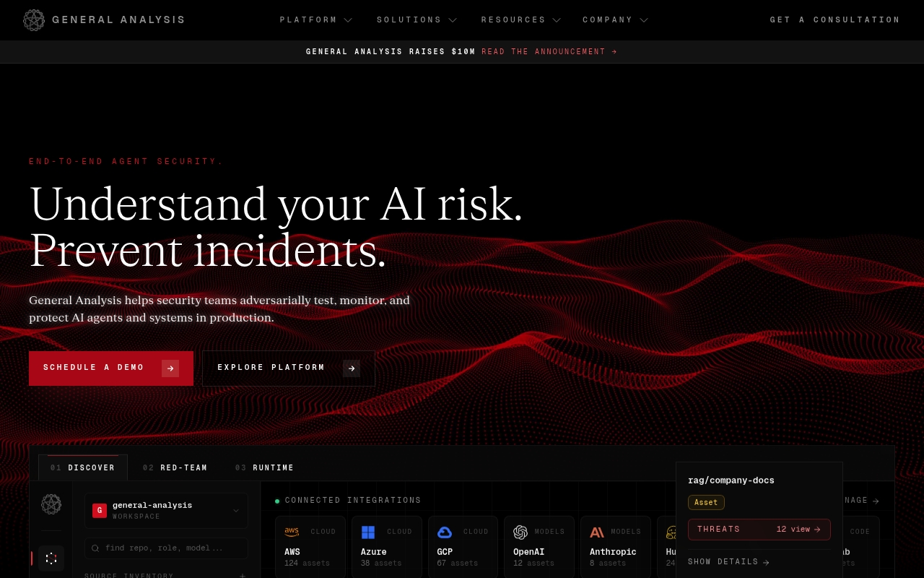Open the Anthropic 8 assets card

(x=616, y=547)
